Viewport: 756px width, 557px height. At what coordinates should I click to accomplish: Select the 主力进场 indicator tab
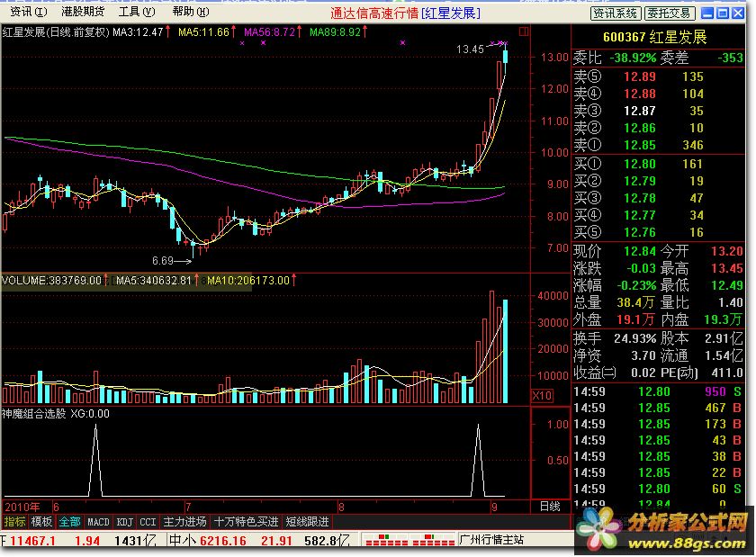click(x=184, y=522)
